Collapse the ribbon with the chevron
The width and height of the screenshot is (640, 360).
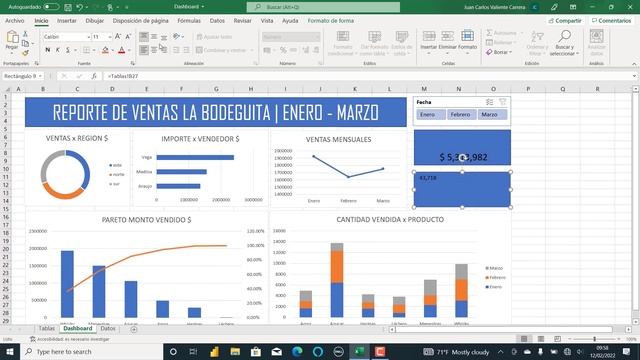(x=634, y=64)
